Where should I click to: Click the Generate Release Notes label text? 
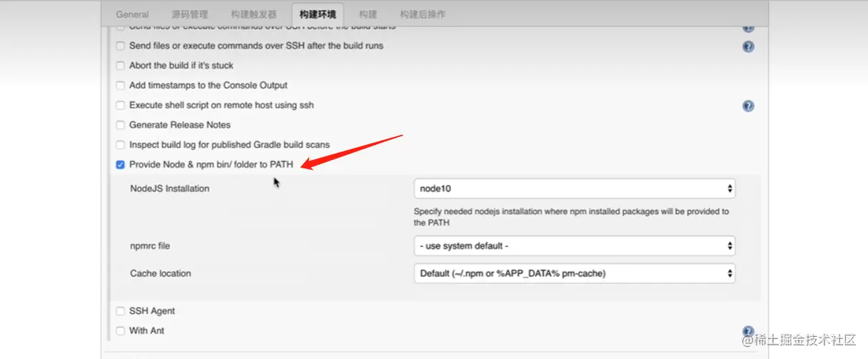pyautogui.click(x=180, y=125)
